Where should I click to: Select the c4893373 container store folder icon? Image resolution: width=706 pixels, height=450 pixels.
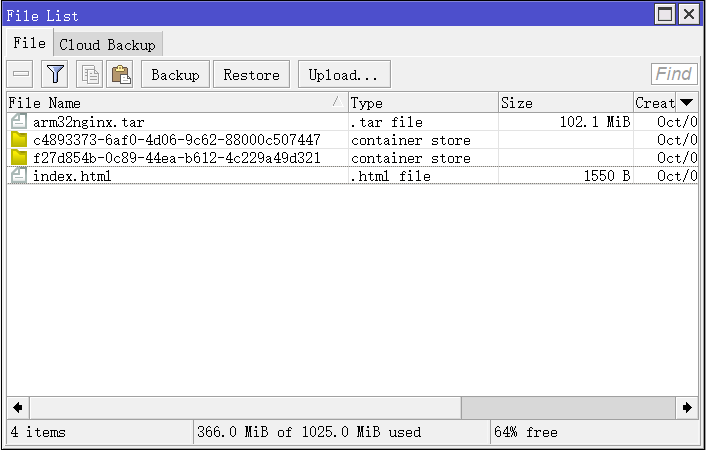pos(19,140)
